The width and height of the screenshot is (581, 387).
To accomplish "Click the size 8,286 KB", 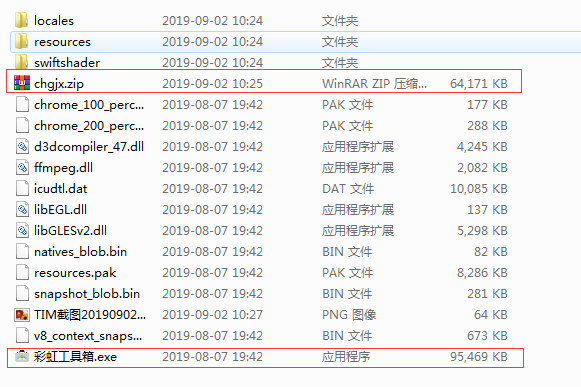I will click(482, 273).
